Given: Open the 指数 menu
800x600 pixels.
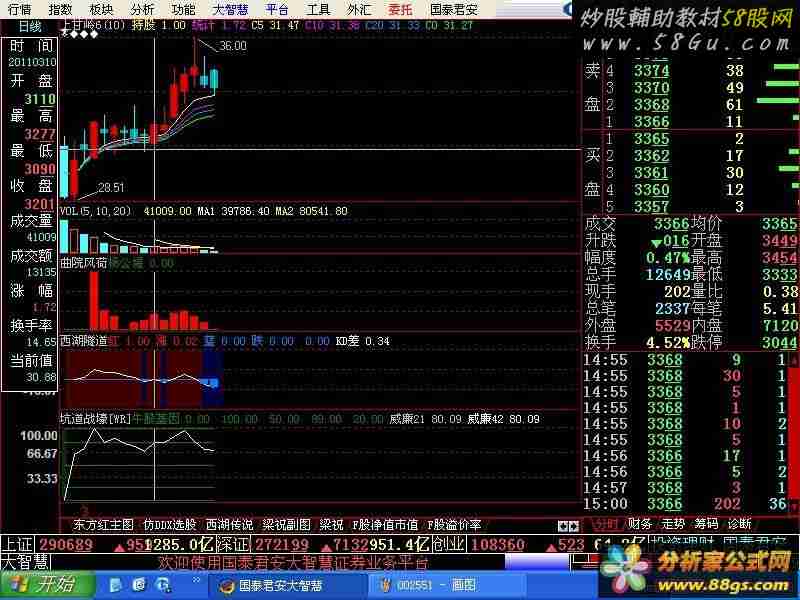Looking at the screenshot, I should pos(60,9).
